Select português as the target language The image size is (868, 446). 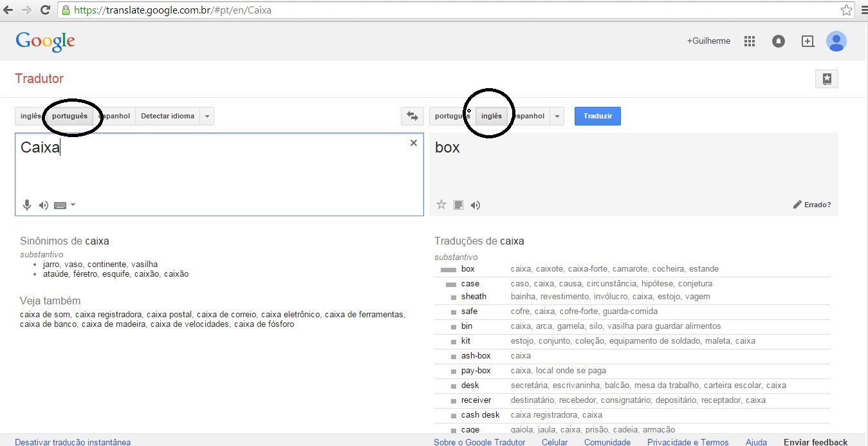click(452, 116)
